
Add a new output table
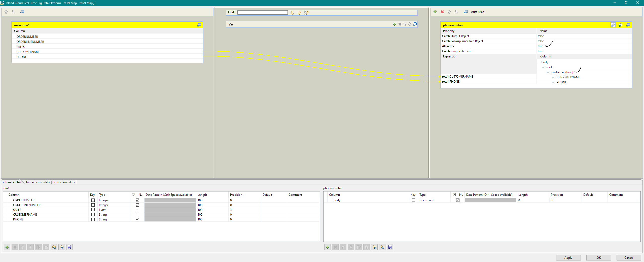point(435,12)
